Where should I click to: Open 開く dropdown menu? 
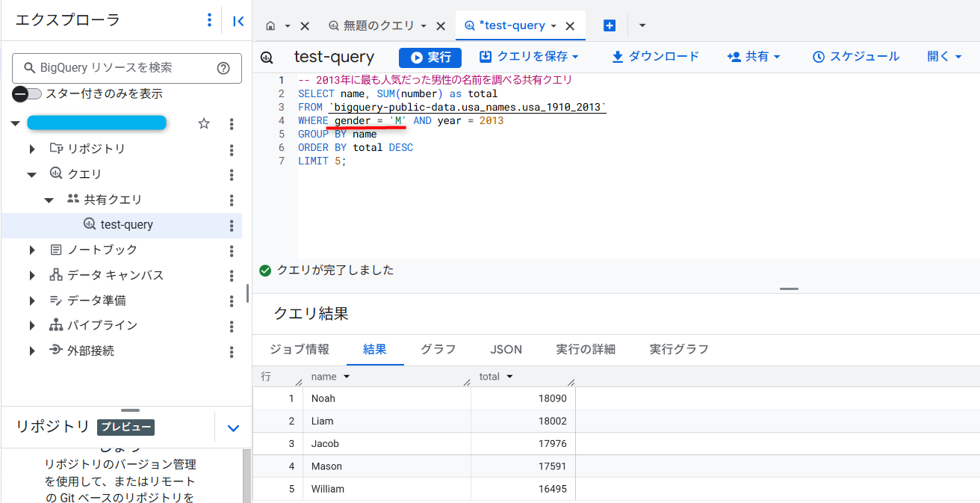(x=944, y=57)
